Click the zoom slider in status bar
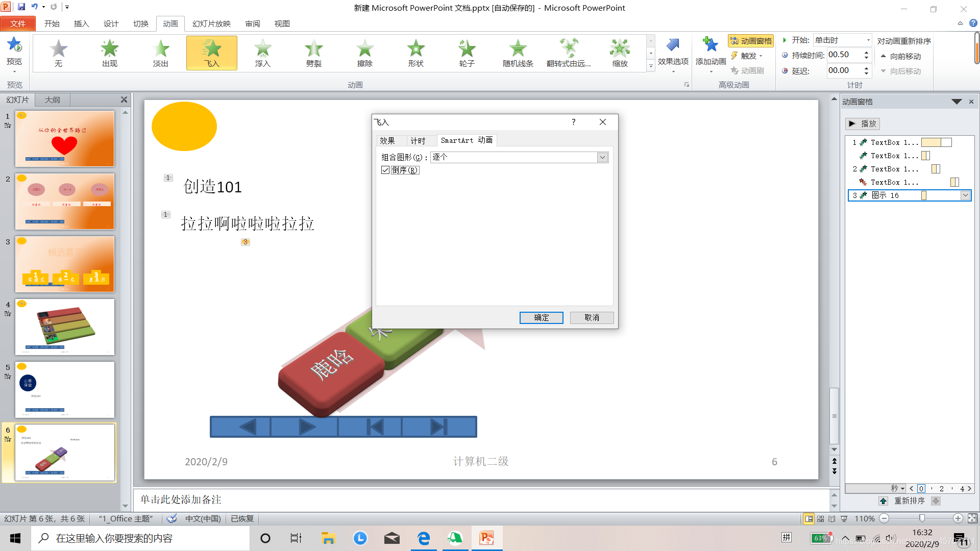The image size is (980, 551). pos(922,519)
